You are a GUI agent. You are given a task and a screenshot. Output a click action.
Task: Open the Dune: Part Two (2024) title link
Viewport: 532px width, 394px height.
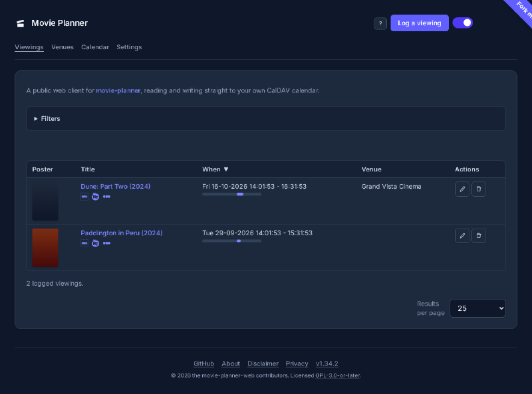click(115, 186)
